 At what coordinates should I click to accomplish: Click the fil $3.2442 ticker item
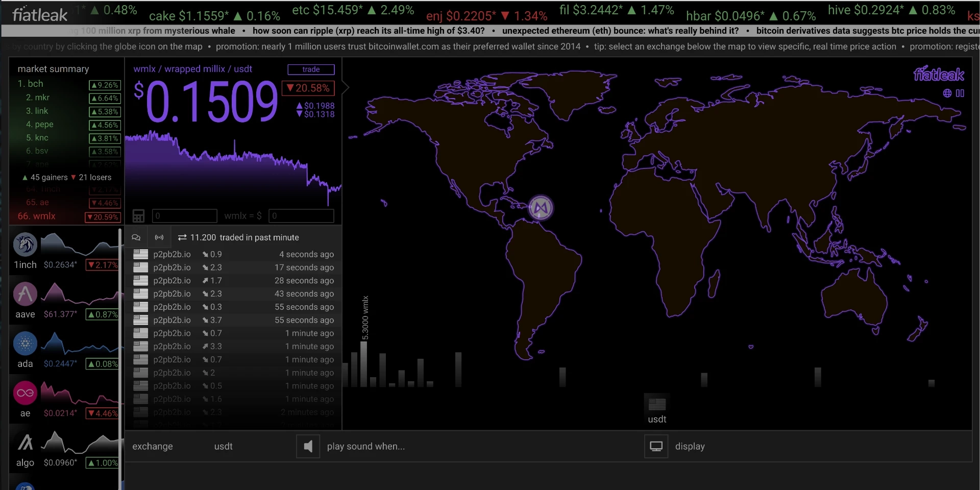617,10
